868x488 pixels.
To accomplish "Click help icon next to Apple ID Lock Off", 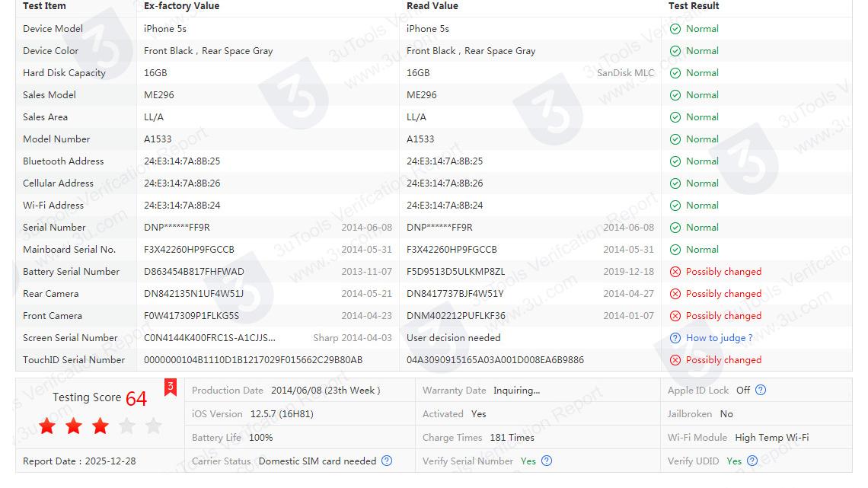I will click(x=760, y=390).
